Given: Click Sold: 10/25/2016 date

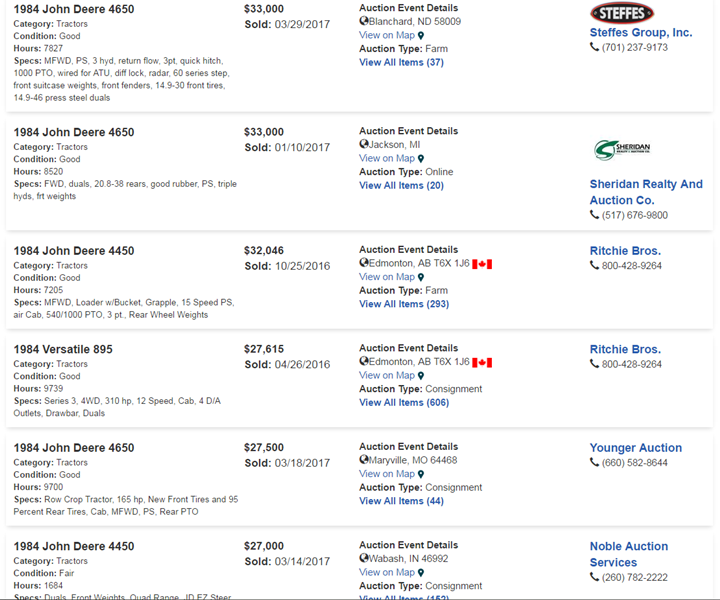Looking at the screenshot, I should point(287,266).
